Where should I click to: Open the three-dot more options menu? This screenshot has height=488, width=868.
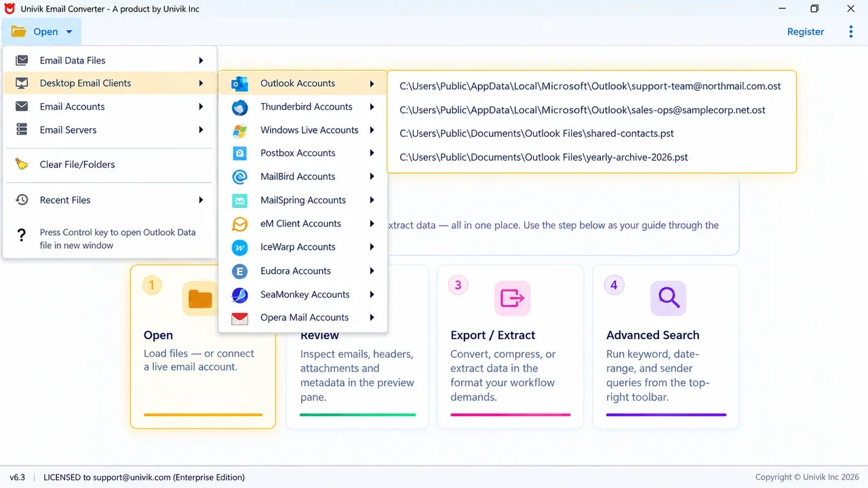coord(851,32)
